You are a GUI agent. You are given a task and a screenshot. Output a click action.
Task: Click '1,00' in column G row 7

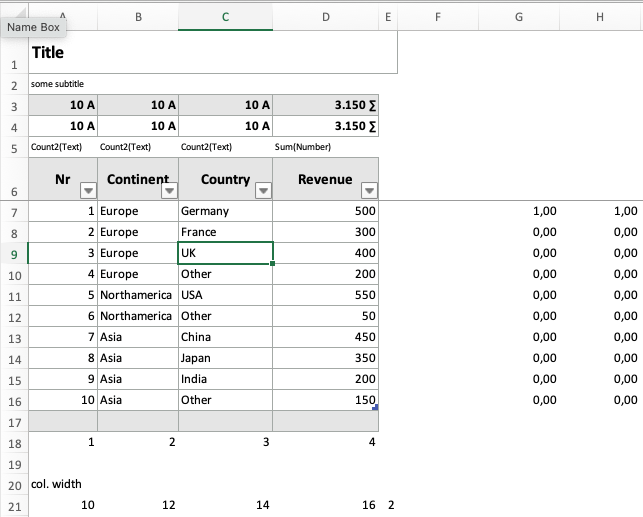pos(519,211)
